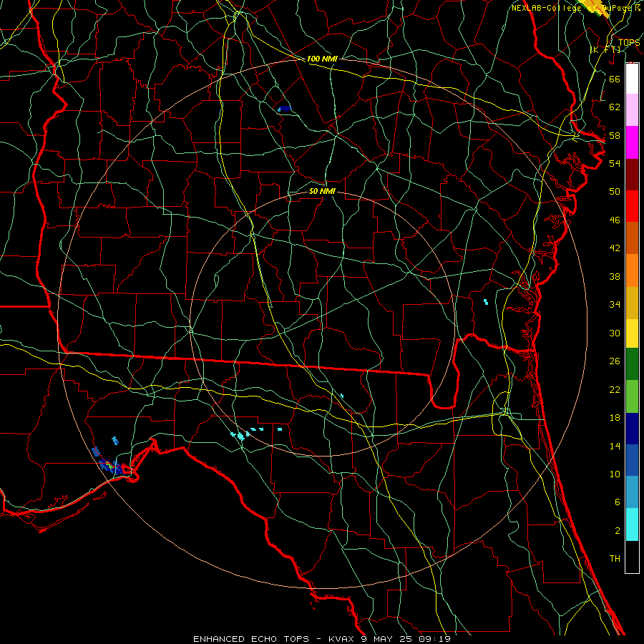Click the small cyan echo near the east coast
This screenshot has width=644, height=644.
click(x=486, y=302)
